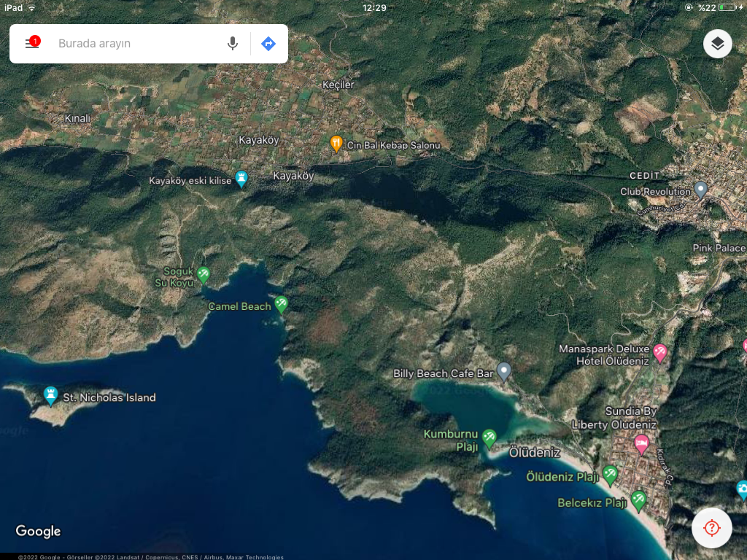Select the Soguk Su Koyu pin
This screenshot has width=747, height=560.
(x=204, y=274)
